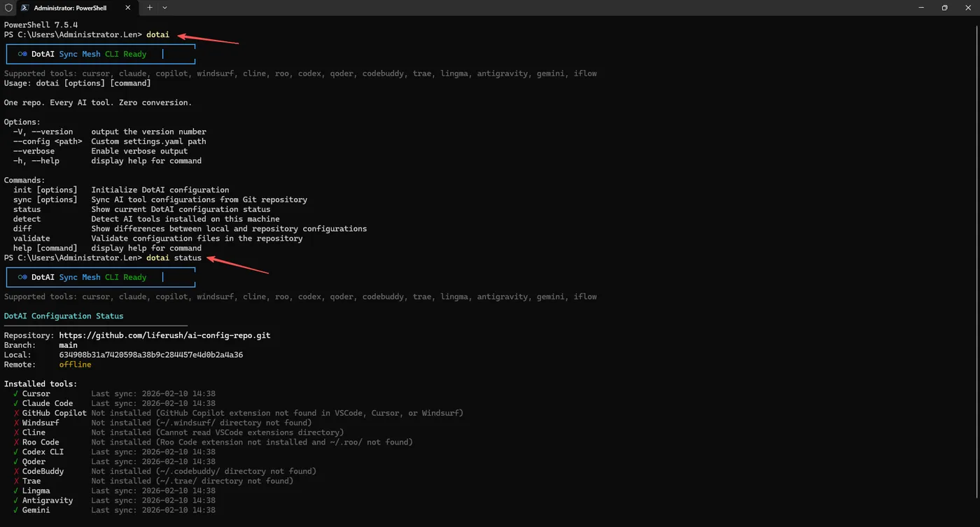Click the yellow offline remote status text
The height and width of the screenshot is (527, 980).
coord(75,365)
